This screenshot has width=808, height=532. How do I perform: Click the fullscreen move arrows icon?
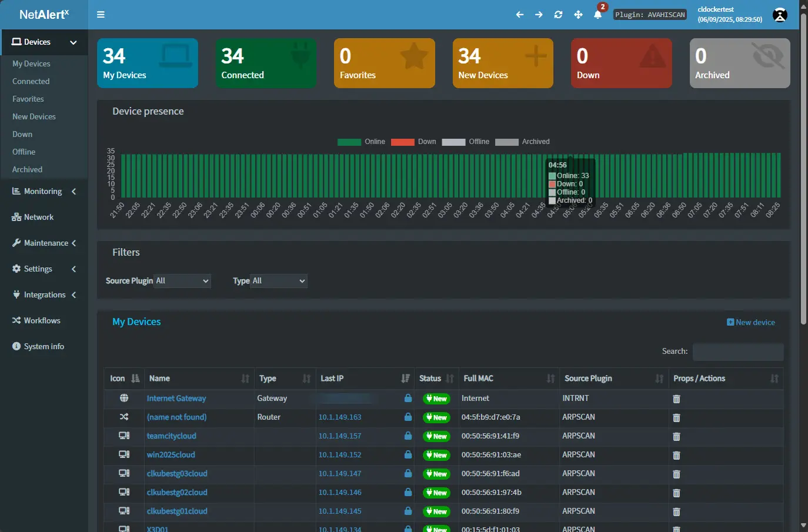coord(578,15)
